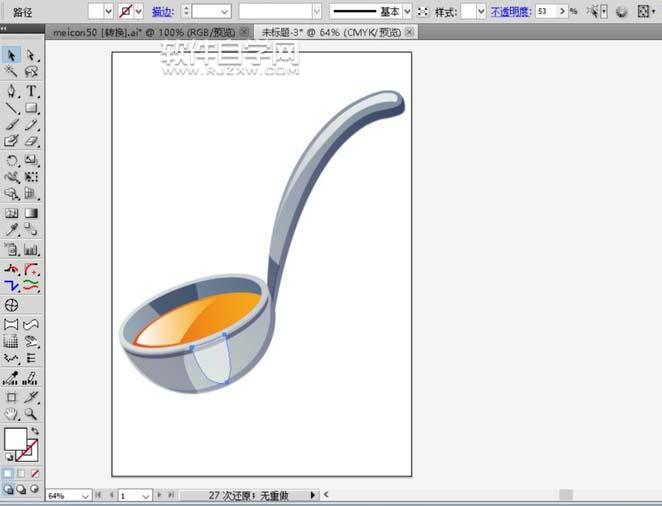Select the Pen tool
662x506 pixels.
click(11, 91)
